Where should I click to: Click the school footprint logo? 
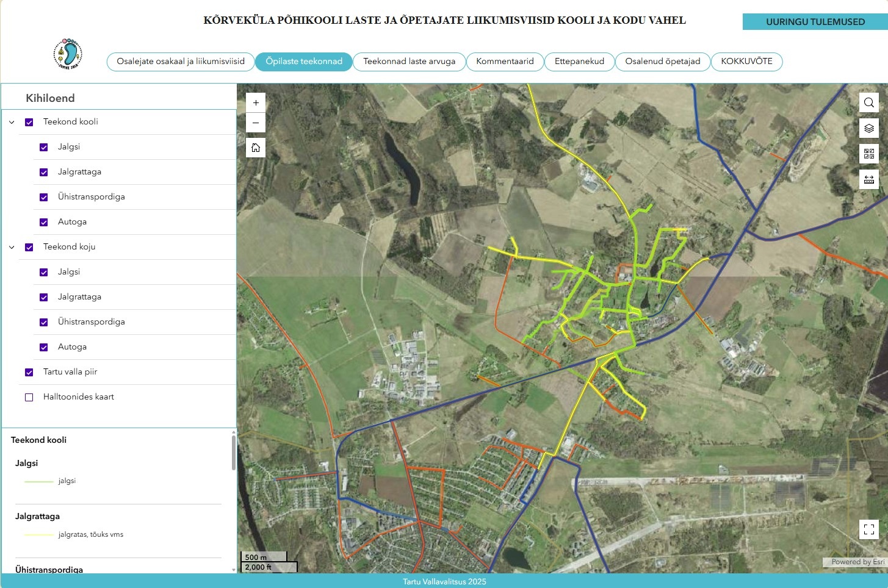click(68, 54)
